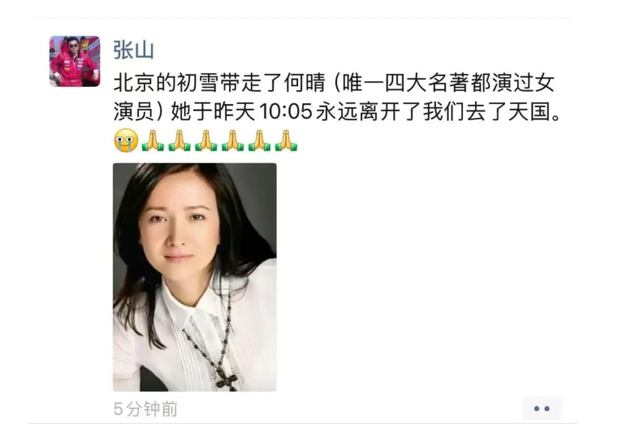
Task: Select the cross necklace in the photo
Action: coord(226,379)
